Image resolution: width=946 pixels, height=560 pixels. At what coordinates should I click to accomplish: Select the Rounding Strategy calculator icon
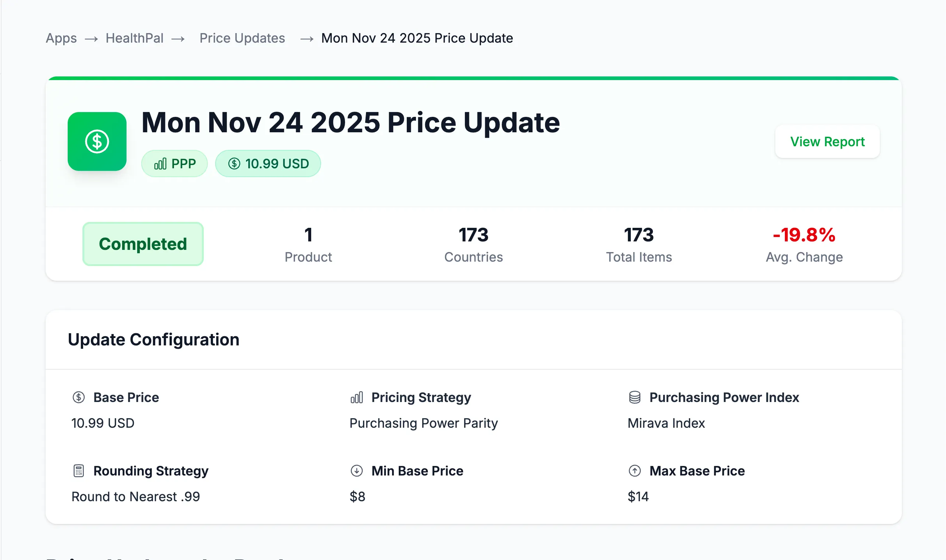79,471
